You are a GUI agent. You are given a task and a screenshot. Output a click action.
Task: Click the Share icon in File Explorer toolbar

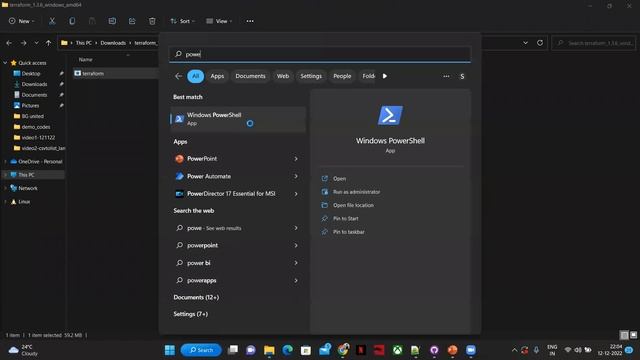(132, 21)
